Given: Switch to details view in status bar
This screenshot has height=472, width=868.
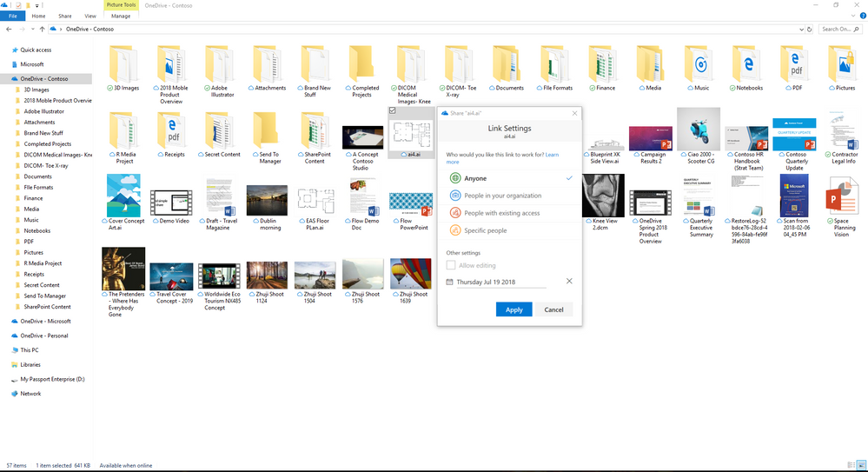Looking at the screenshot, I should coord(851,465).
